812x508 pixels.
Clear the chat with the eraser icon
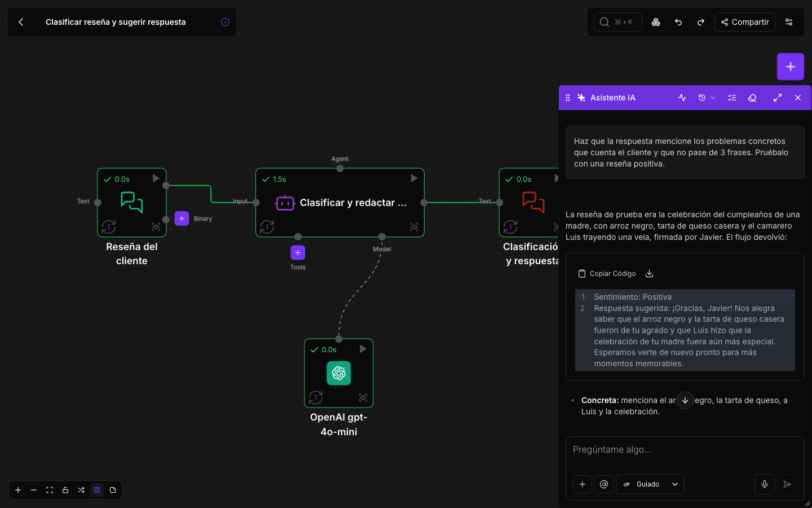[x=752, y=98]
